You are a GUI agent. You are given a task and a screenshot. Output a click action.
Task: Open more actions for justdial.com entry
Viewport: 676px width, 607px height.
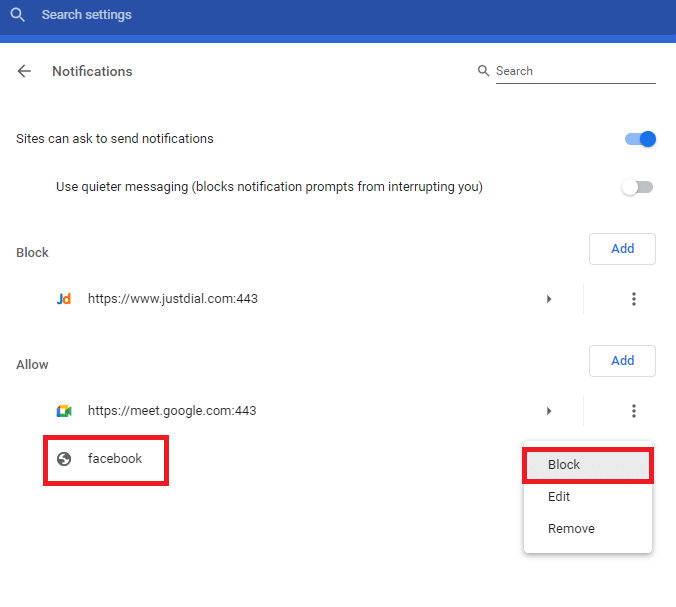tap(633, 299)
